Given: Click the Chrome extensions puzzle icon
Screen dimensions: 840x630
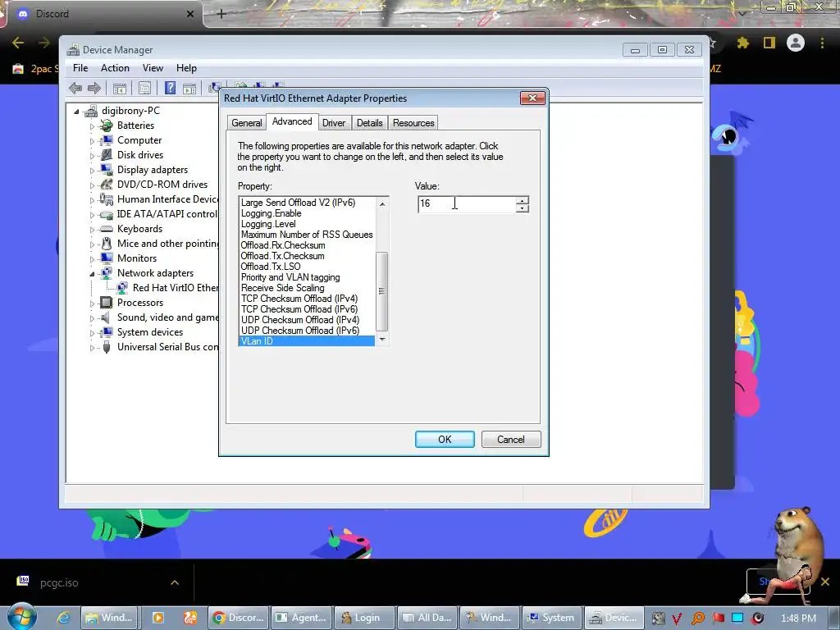Looking at the screenshot, I should 742,43.
